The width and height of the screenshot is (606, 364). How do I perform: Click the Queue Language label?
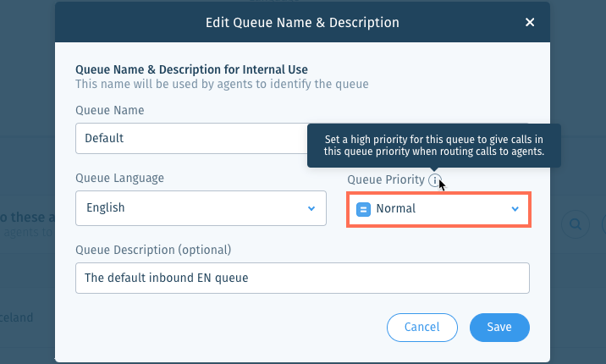tap(120, 178)
